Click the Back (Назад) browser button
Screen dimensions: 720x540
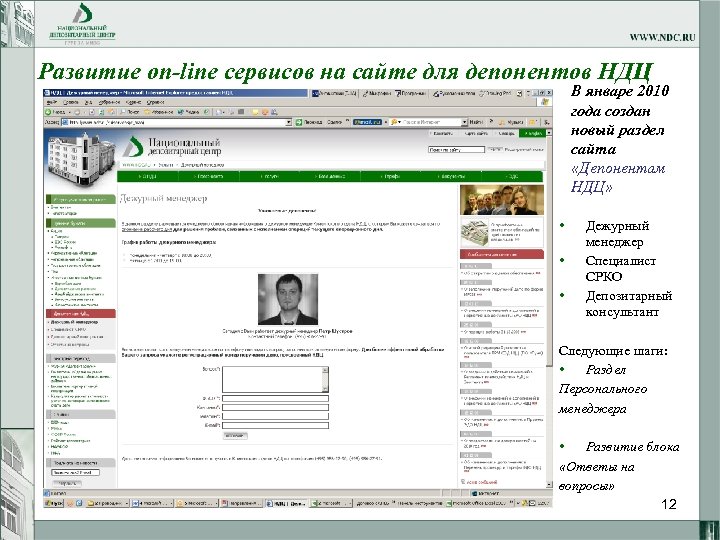[55, 112]
